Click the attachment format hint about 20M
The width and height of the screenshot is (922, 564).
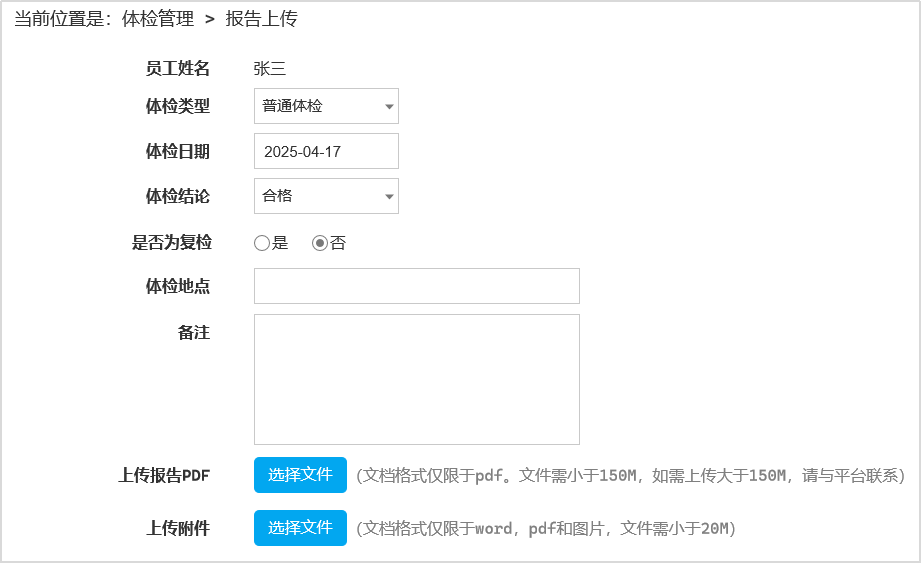[x=545, y=529]
